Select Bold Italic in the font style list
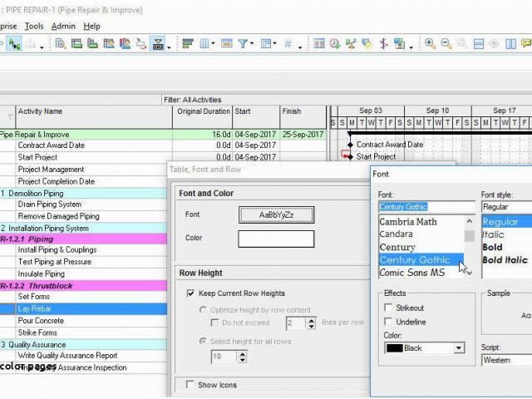The image size is (532, 399). (x=505, y=260)
